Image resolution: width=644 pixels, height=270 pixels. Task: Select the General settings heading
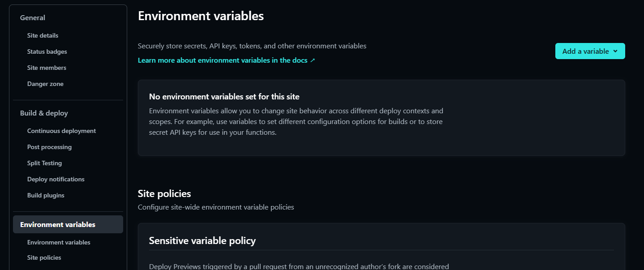[33, 17]
